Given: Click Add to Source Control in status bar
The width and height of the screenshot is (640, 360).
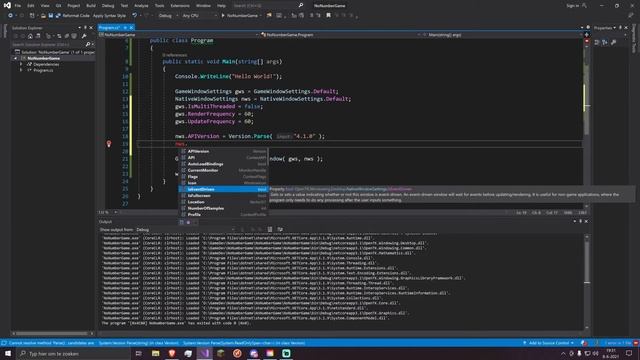Looking at the screenshot, I should click(549, 343).
